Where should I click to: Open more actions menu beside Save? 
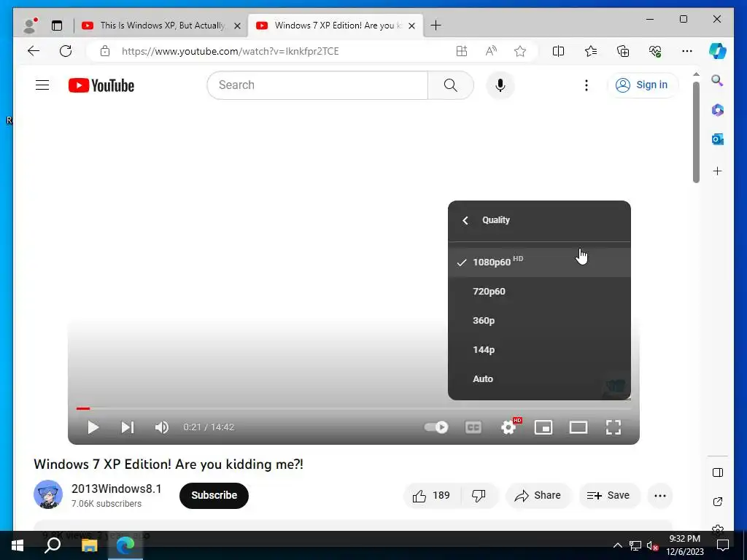click(x=659, y=496)
